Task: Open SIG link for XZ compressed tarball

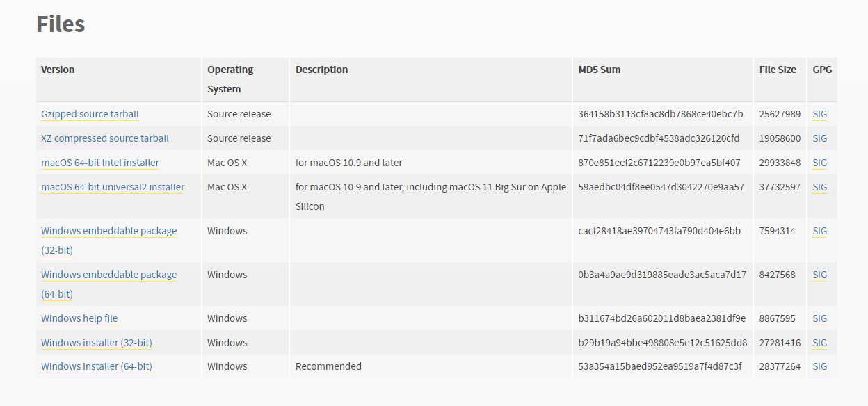Action: pos(820,138)
